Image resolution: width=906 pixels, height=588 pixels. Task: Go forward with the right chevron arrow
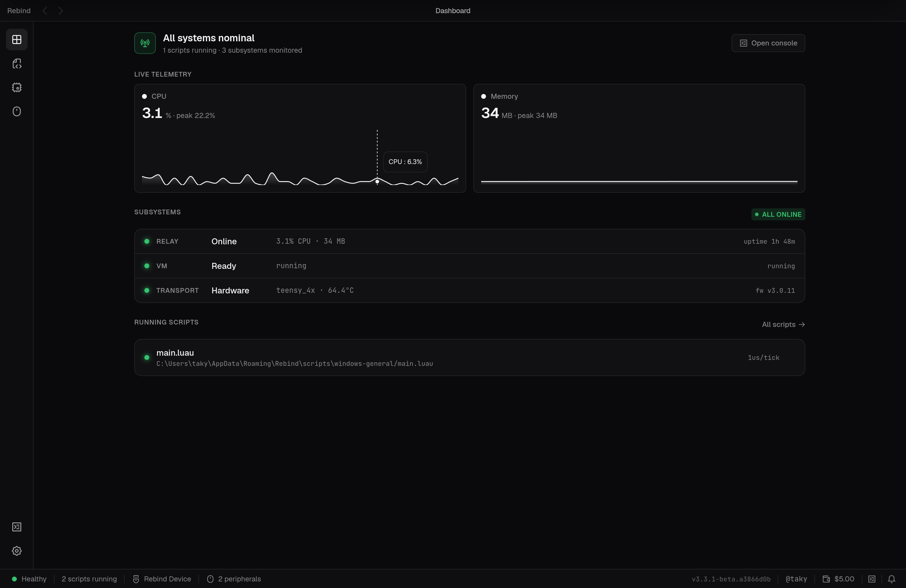[x=61, y=11]
